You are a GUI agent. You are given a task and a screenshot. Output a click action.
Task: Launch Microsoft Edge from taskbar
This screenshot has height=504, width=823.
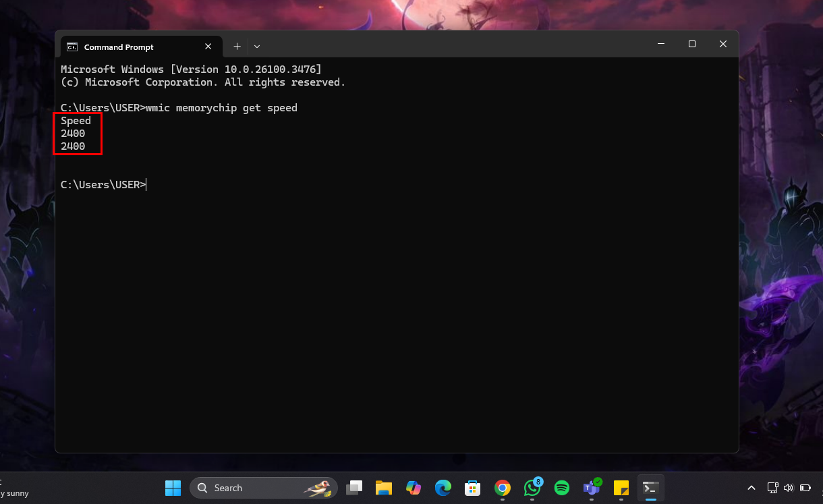(x=443, y=488)
